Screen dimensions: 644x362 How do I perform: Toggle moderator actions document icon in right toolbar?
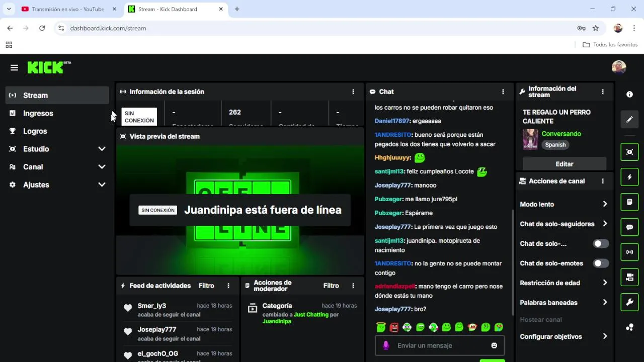point(629,202)
